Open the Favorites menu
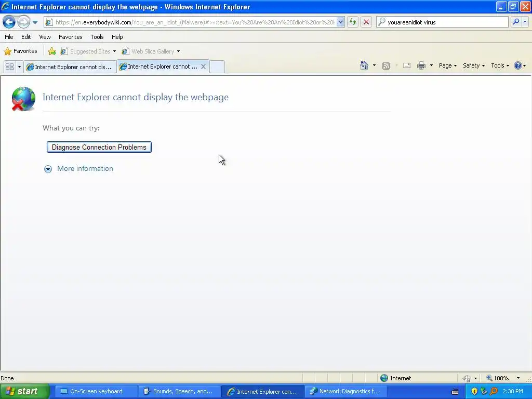Viewport: 532px width, 399px height. tap(70, 37)
